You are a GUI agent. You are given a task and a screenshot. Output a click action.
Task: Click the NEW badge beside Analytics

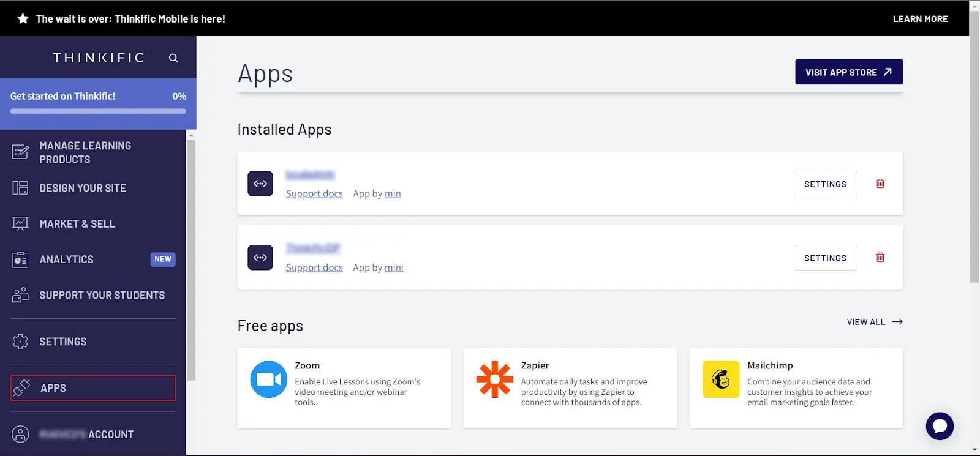pos(163,260)
